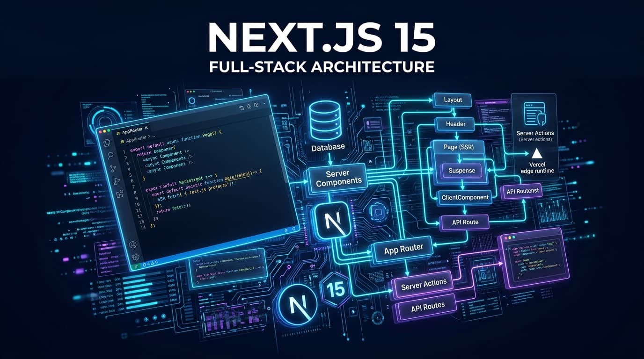Click the ClientComponent node

coord(465,197)
